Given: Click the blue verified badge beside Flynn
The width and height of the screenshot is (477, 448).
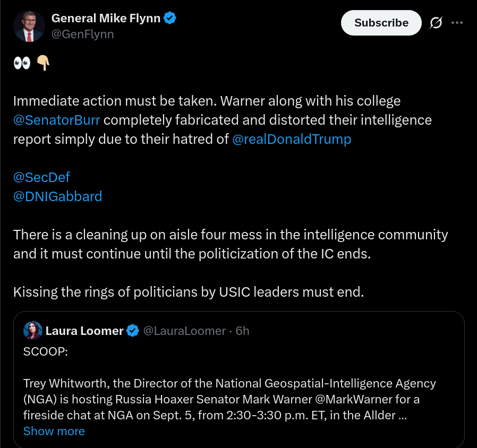Looking at the screenshot, I should point(170,18).
